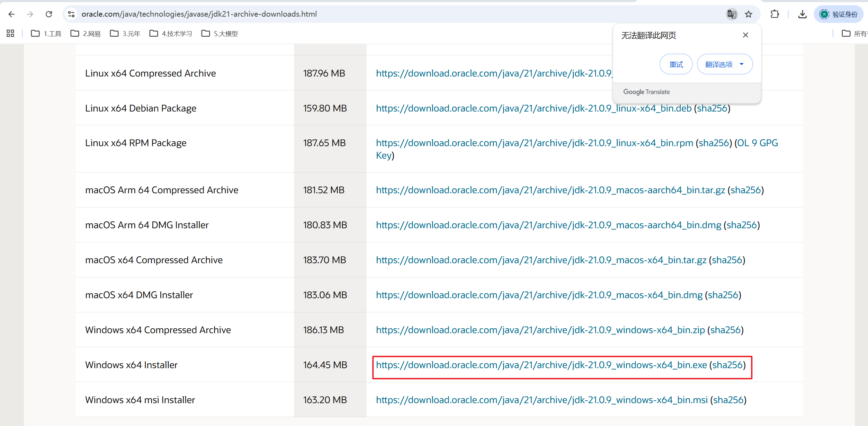Click the browser forward arrow
The height and width of the screenshot is (426, 868).
pyautogui.click(x=30, y=14)
